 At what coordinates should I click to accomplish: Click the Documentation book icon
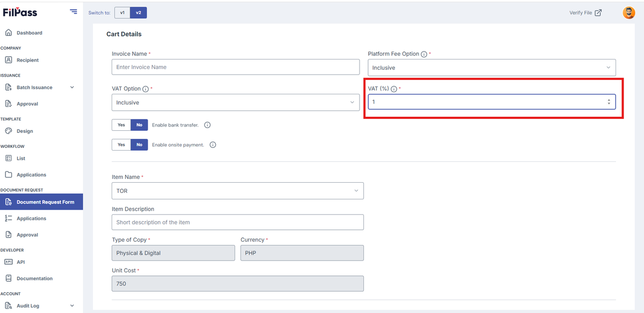tap(8, 278)
